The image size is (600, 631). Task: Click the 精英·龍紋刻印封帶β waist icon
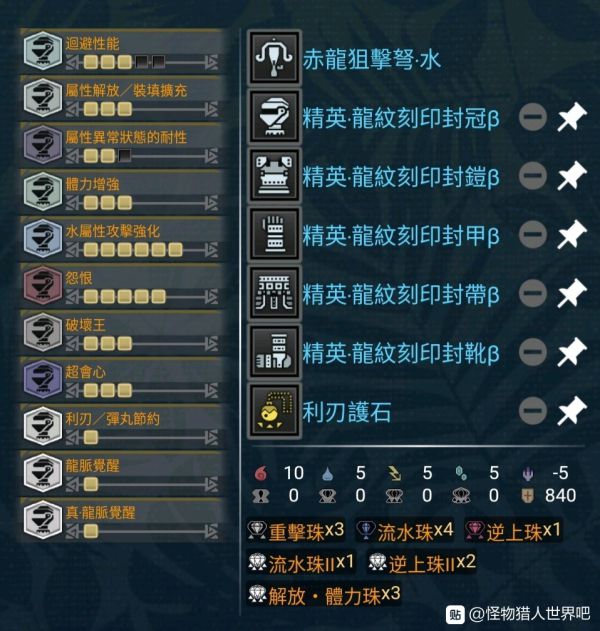(274, 293)
